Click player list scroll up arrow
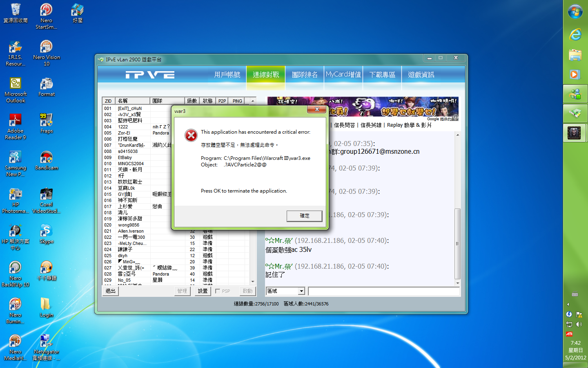The image size is (588, 368). [253, 101]
